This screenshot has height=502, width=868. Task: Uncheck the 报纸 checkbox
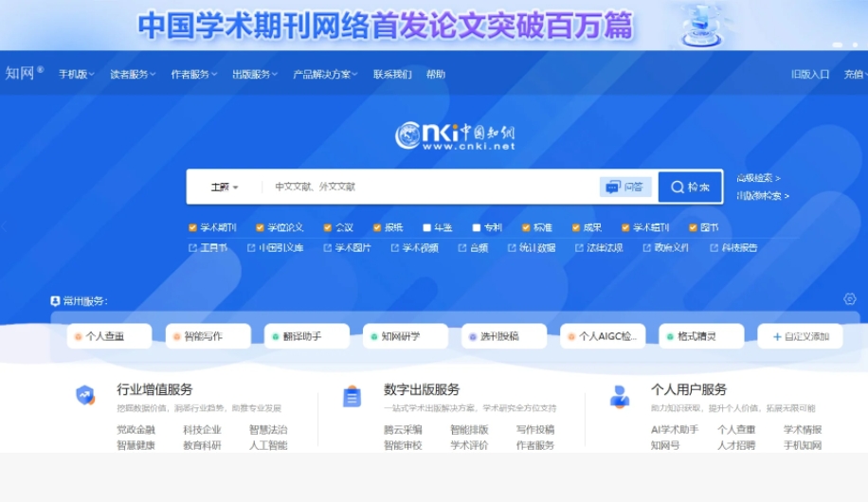377,227
